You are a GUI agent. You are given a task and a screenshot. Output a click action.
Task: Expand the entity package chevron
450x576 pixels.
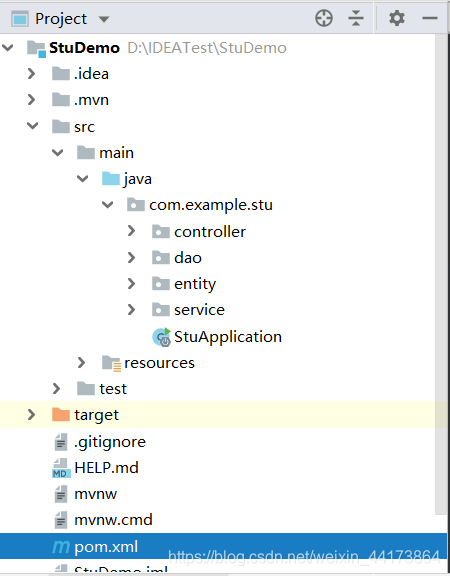[132, 284]
